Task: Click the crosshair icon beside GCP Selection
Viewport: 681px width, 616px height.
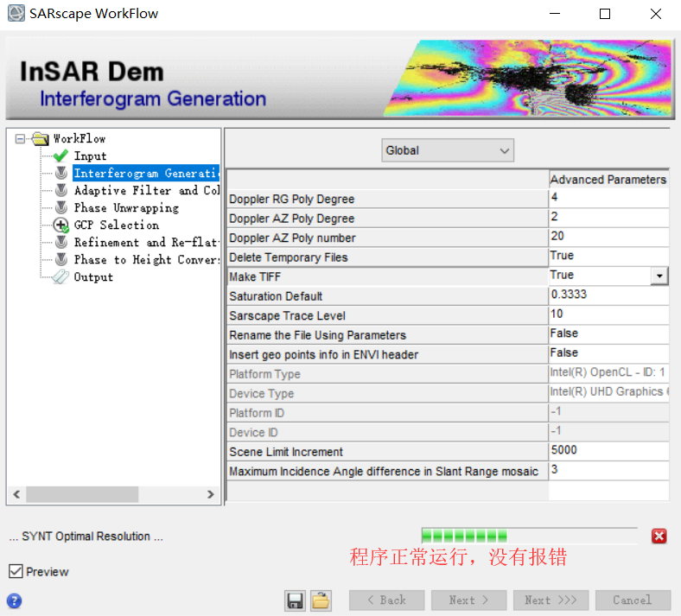Action: tap(60, 225)
